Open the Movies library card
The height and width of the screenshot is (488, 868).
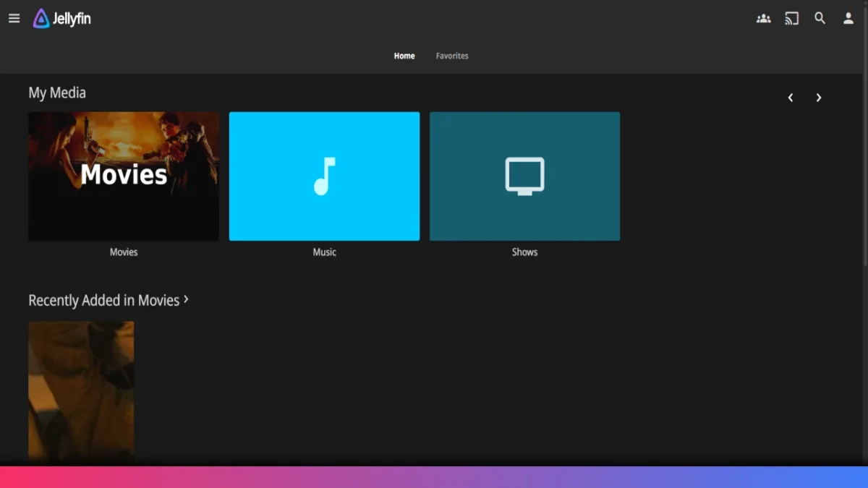[x=124, y=176]
